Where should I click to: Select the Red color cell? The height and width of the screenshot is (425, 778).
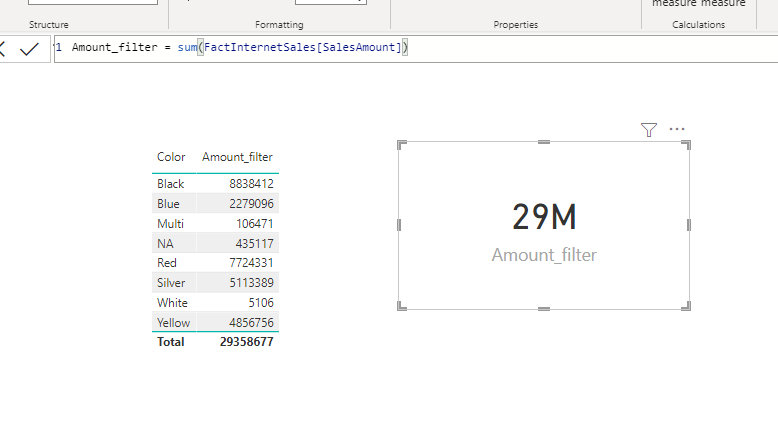coord(167,263)
